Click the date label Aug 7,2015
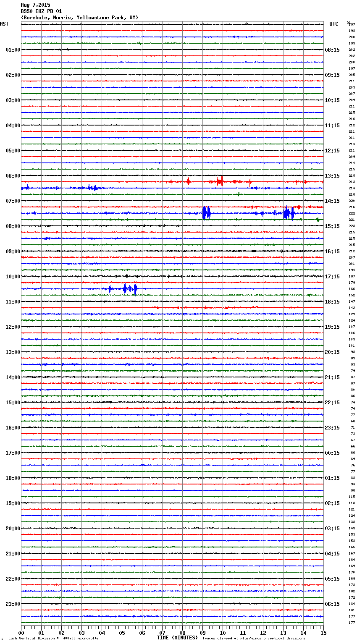 point(35,5)
